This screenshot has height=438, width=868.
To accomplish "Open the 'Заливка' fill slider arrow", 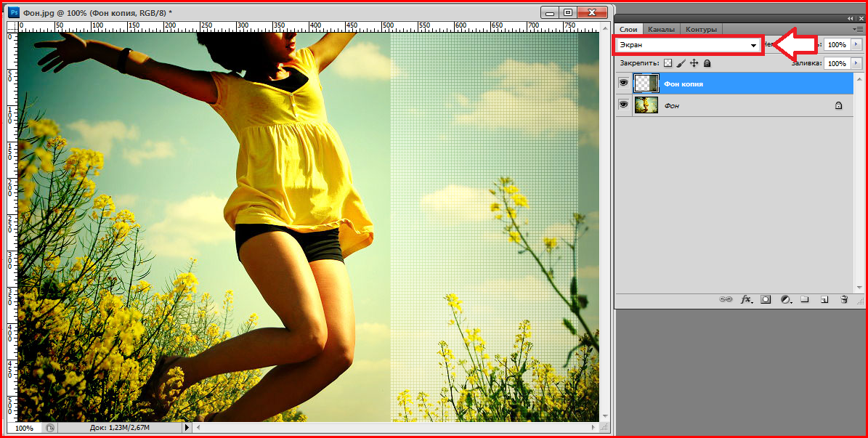I will pos(858,64).
